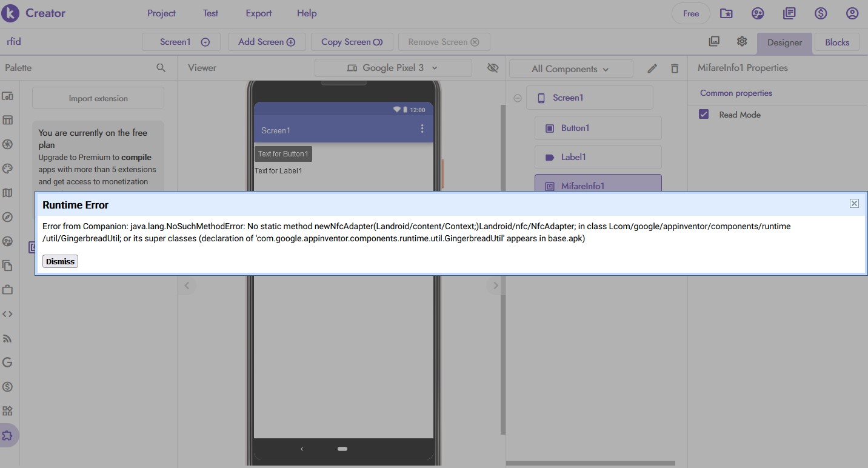The width and height of the screenshot is (868, 468).
Task: Open the Social palette category icon
Action: click(x=8, y=241)
